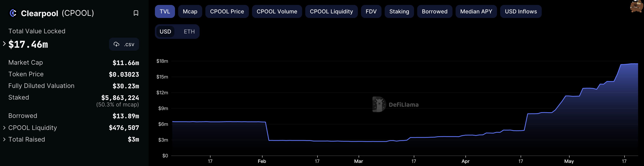Bookmark the Clearpool protocol

136,13
